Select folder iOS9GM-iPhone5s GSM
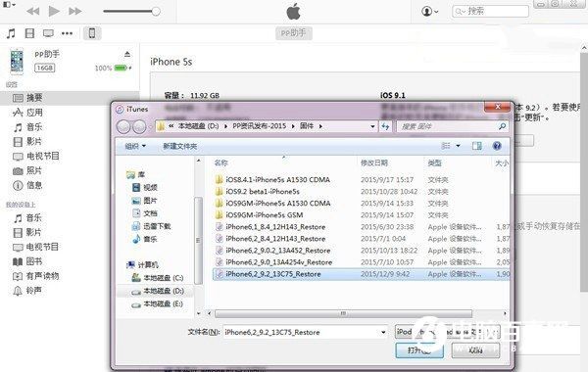This screenshot has height=372, width=588. [x=264, y=215]
